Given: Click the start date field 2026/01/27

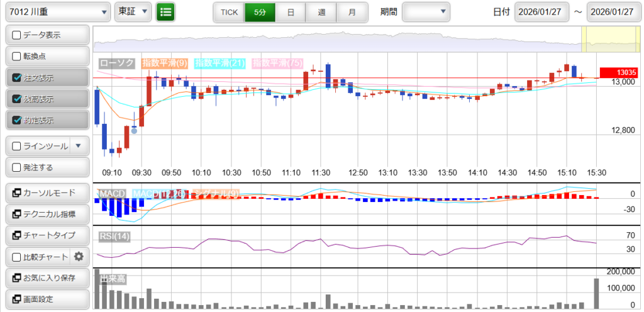Looking at the screenshot, I should pos(541,12).
